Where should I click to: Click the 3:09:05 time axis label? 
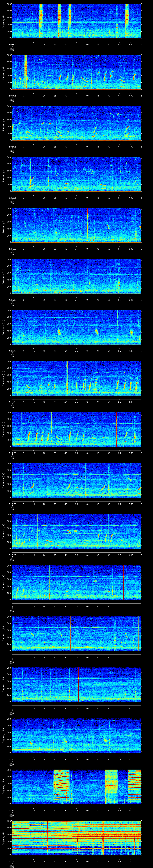[x=12, y=351]
